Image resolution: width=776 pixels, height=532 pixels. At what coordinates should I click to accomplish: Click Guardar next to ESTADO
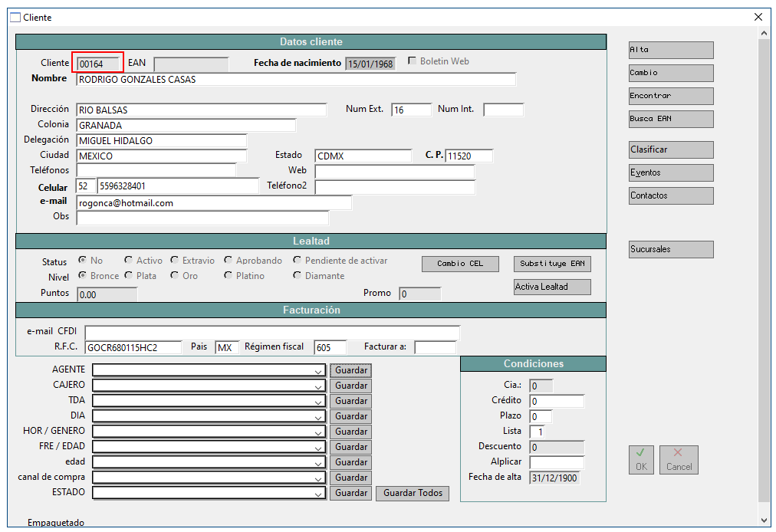tap(351, 494)
